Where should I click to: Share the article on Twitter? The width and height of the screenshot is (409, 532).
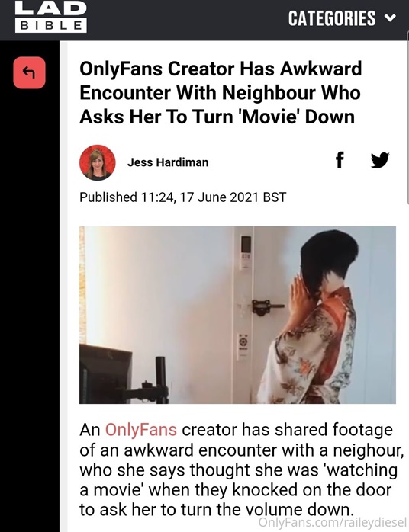pos(380,160)
